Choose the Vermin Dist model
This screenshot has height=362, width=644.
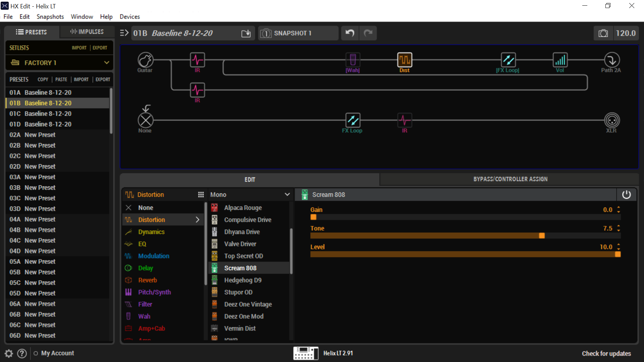[248, 328]
